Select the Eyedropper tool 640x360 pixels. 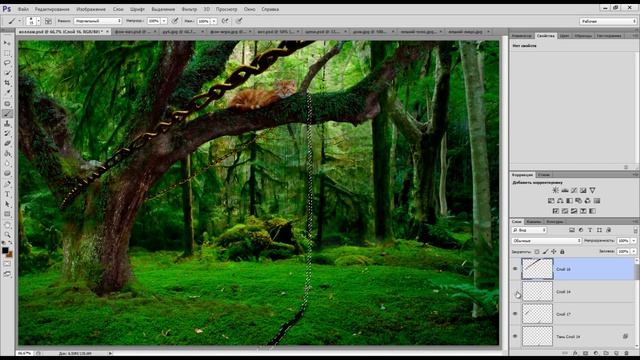7,93
